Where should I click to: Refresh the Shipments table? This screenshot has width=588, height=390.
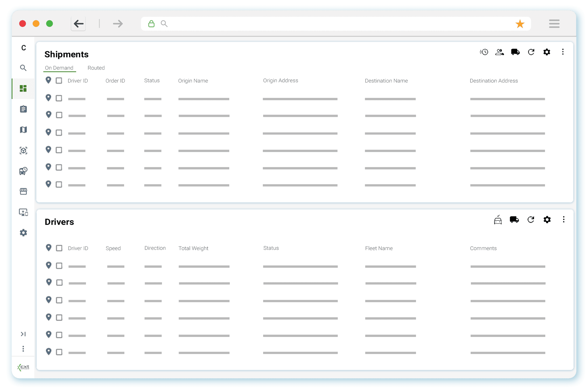pos(531,52)
